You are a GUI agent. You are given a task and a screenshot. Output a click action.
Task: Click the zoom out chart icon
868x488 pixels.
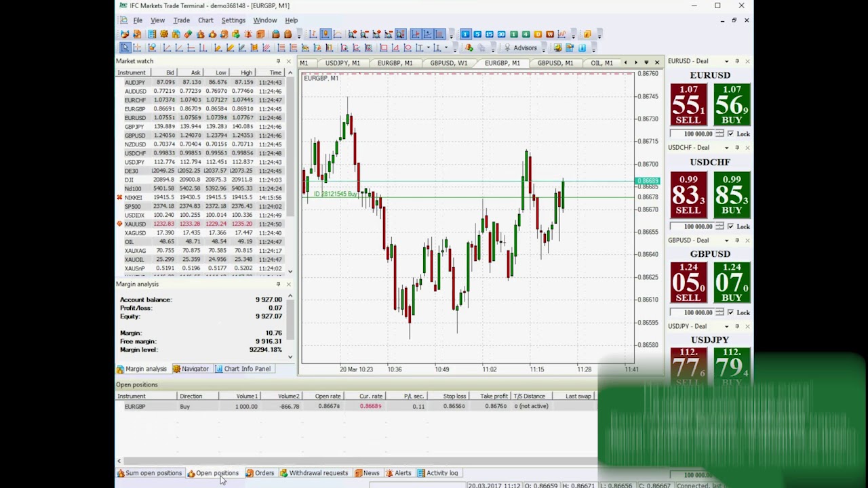(x=364, y=34)
